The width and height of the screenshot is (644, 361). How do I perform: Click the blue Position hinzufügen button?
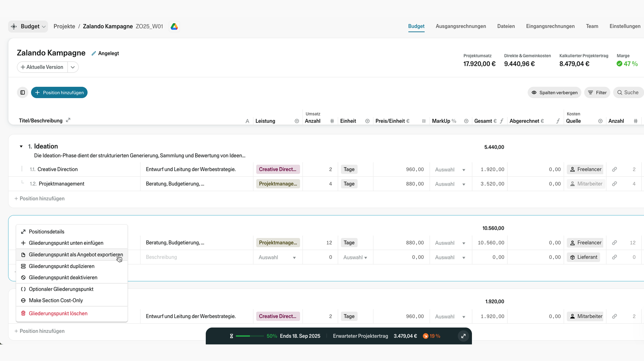[59, 93]
